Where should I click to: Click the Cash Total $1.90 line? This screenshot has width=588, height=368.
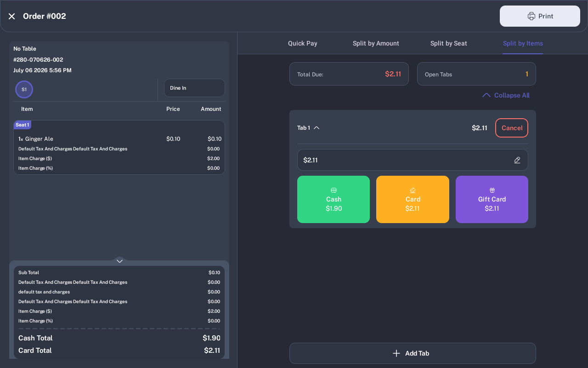point(119,338)
